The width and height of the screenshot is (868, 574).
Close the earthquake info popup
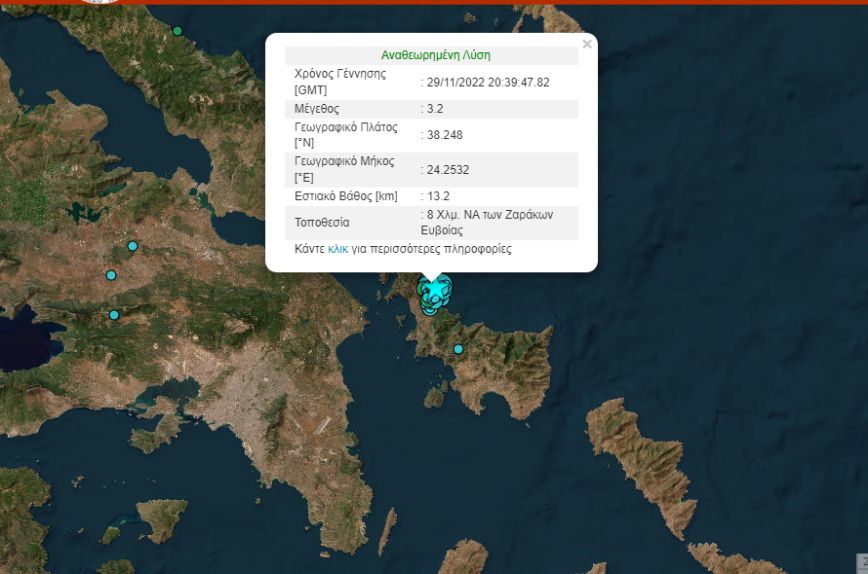[x=587, y=44]
